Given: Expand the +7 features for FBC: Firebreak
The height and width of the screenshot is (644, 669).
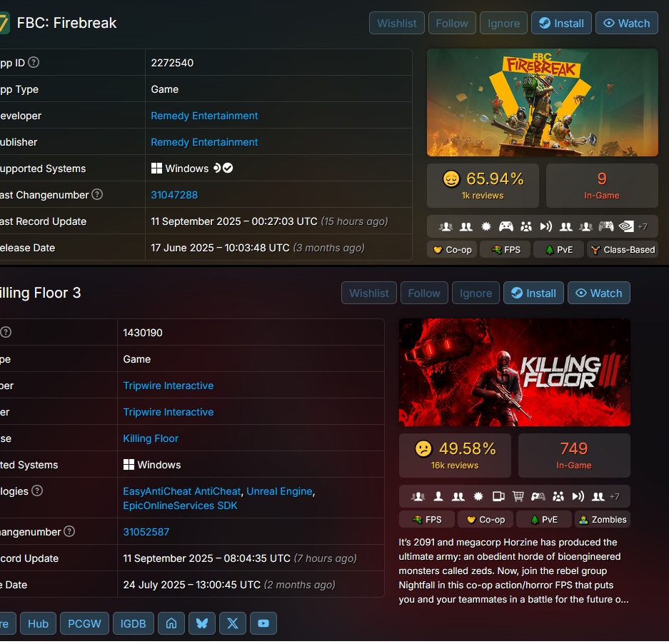Looking at the screenshot, I should point(643,227).
